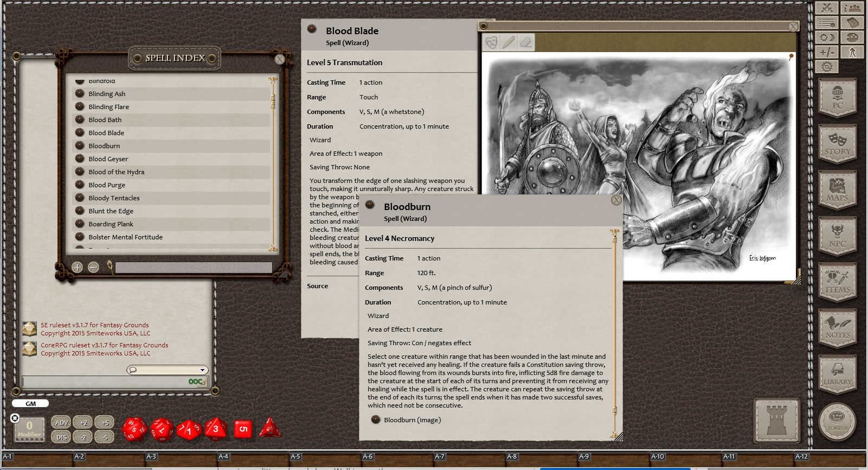Open the Combat Tracker crossed-swords icon
This screenshot has height=470, width=868.
(827, 8)
